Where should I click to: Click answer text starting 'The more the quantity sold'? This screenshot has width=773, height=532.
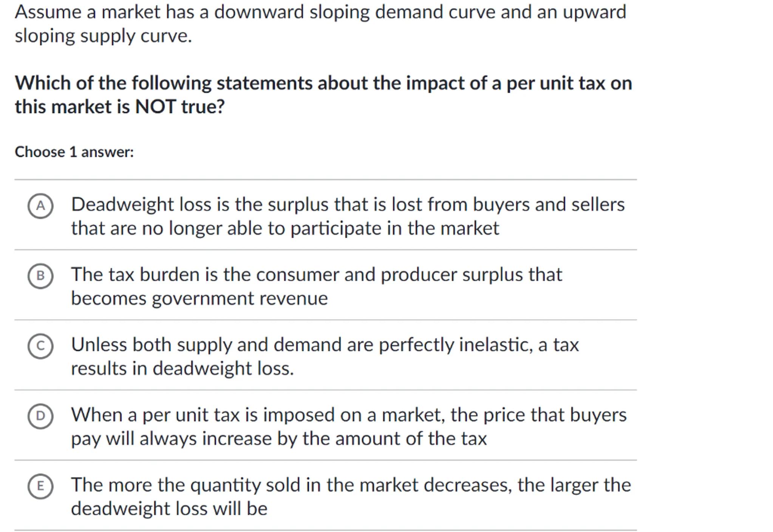pos(351,485)
